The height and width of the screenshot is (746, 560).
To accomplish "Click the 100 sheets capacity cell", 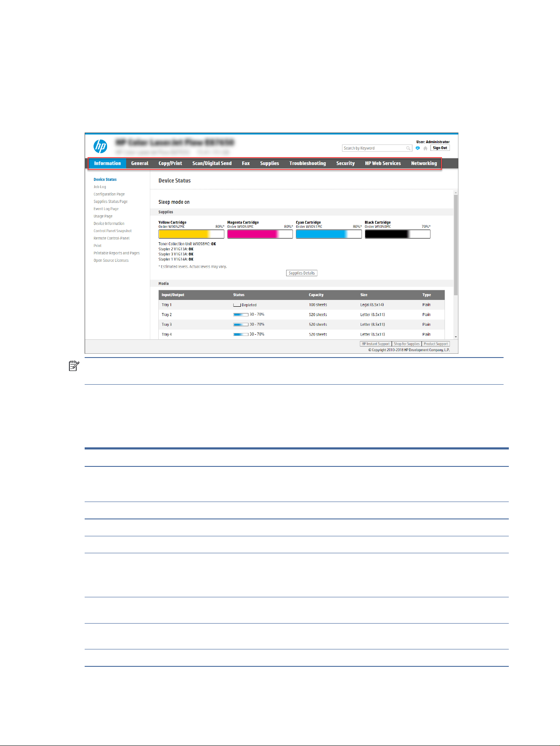I will point(318,305).
